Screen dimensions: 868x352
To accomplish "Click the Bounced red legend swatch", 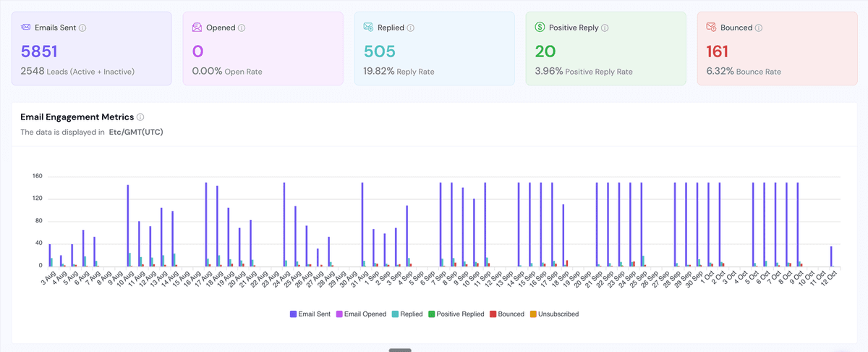I will pos(493,314).
